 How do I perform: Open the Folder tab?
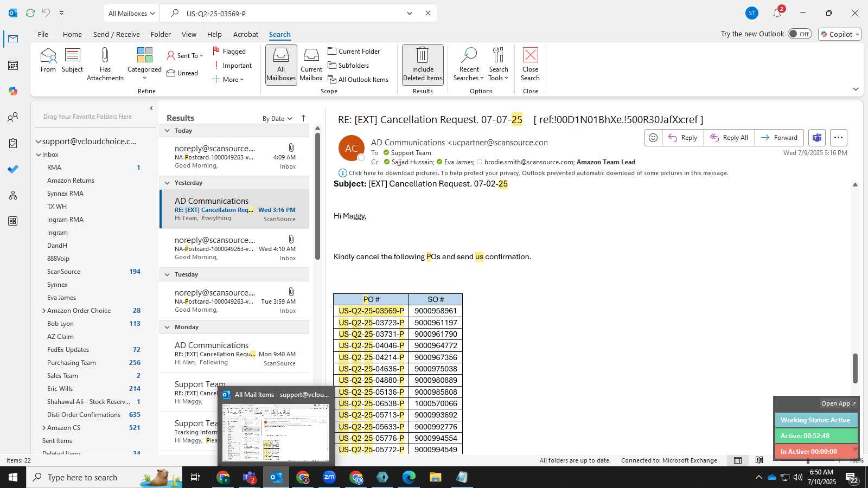(x=161, y=34)
